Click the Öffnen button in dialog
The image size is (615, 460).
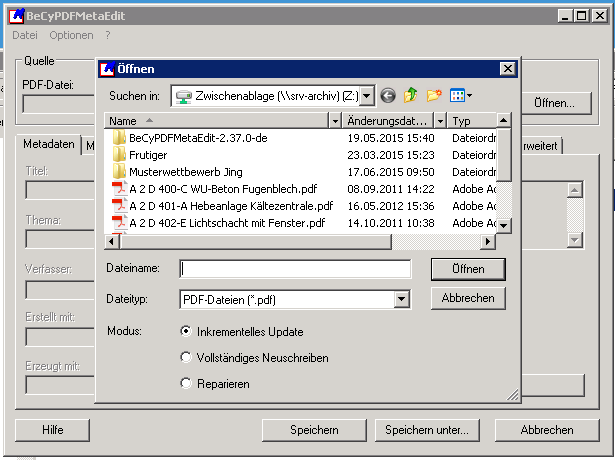pos(467,269)
